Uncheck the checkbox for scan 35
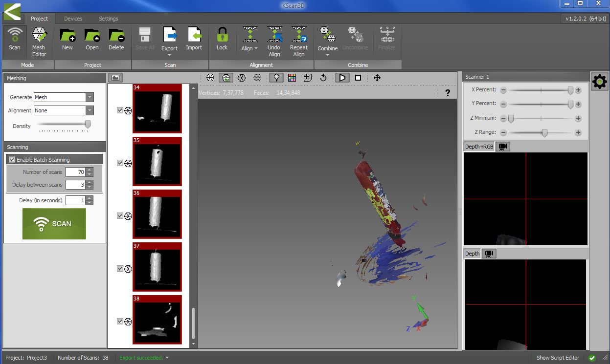The image size is (610, 364). 120,163
